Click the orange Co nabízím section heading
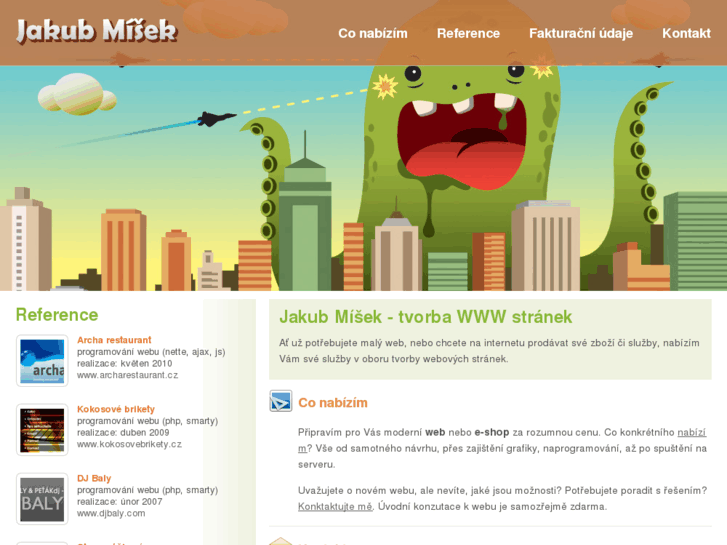The image size is (727, 545). 333,403
